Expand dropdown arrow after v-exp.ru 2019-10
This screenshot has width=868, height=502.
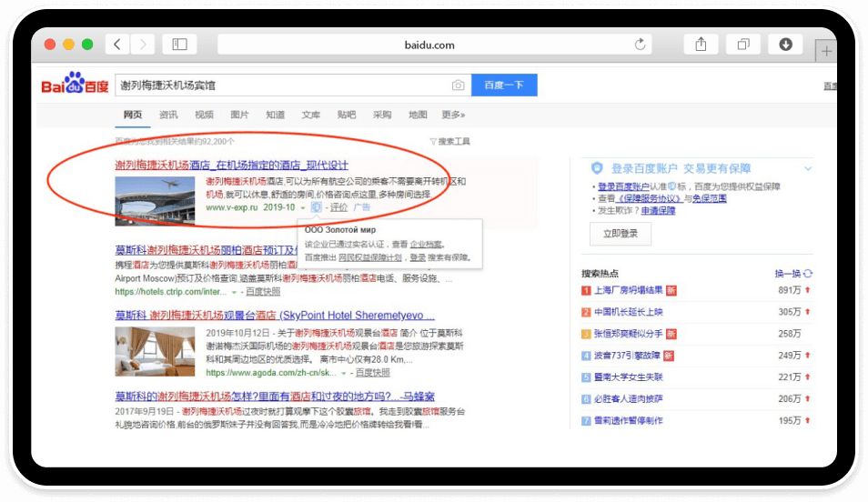[x=303, y=208]
